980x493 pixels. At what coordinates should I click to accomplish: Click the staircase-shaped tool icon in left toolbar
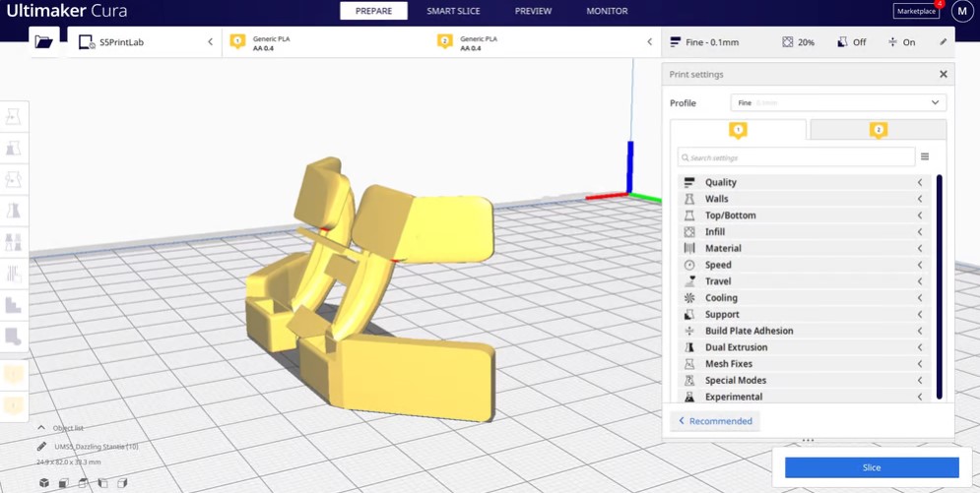[13, 305]
